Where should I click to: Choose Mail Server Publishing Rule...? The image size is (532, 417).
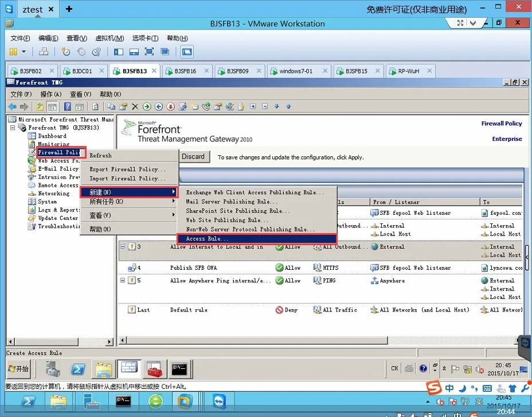point(256,202)
